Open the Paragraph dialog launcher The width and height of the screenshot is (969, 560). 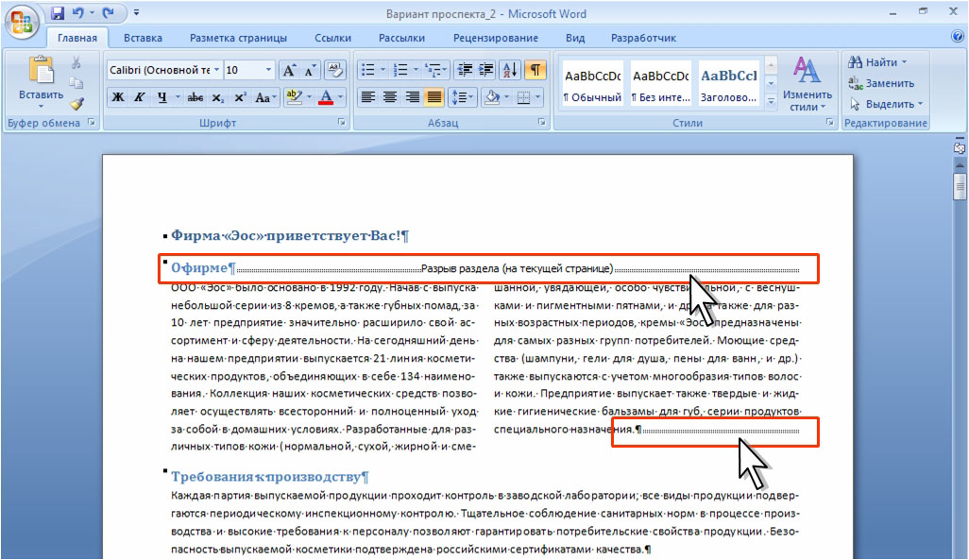tap(542, 123)
